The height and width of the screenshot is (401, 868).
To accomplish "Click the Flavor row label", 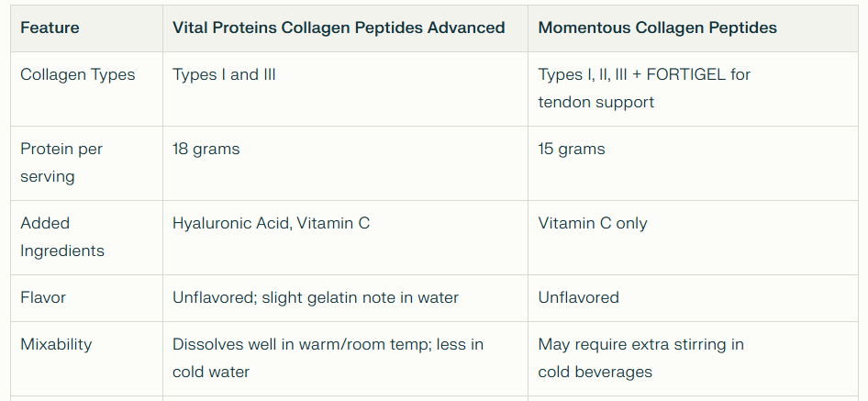I will [43, 297].
